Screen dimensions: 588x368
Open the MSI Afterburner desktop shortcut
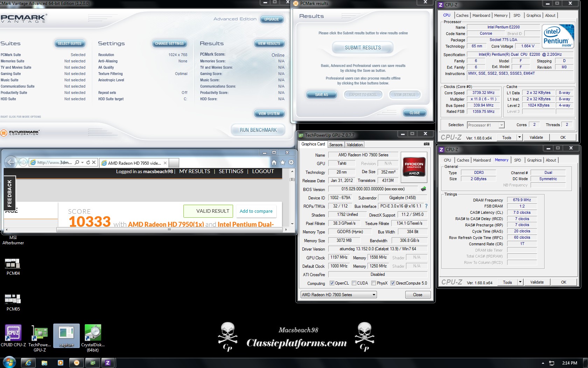tap(13, 240)
